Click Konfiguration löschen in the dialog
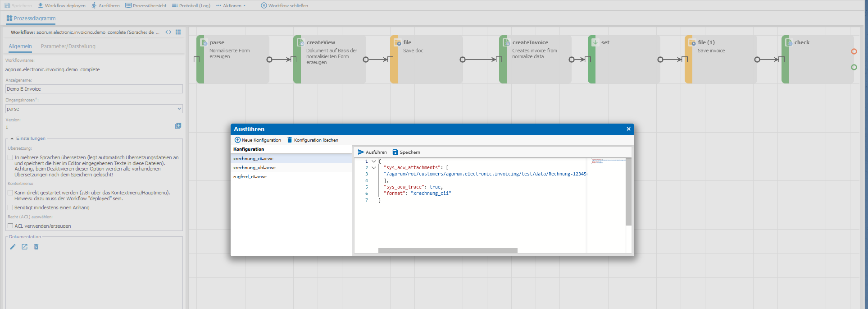Image resolution: width=868 pixels, height=309 pixels. pyautogui.click(x=313, y=140)
